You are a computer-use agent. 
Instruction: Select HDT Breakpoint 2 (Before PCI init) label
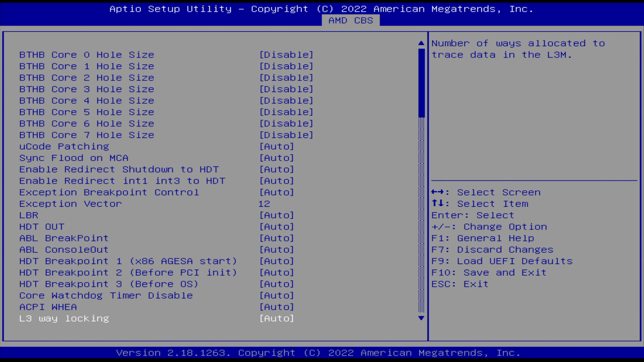coord(128,273)
